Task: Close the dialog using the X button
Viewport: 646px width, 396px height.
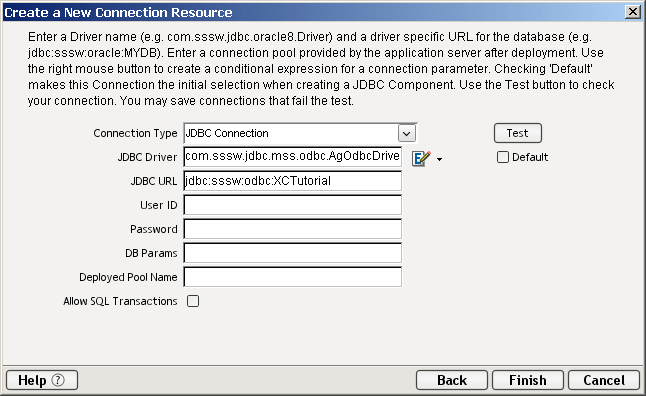Action: tap(632, 12)
